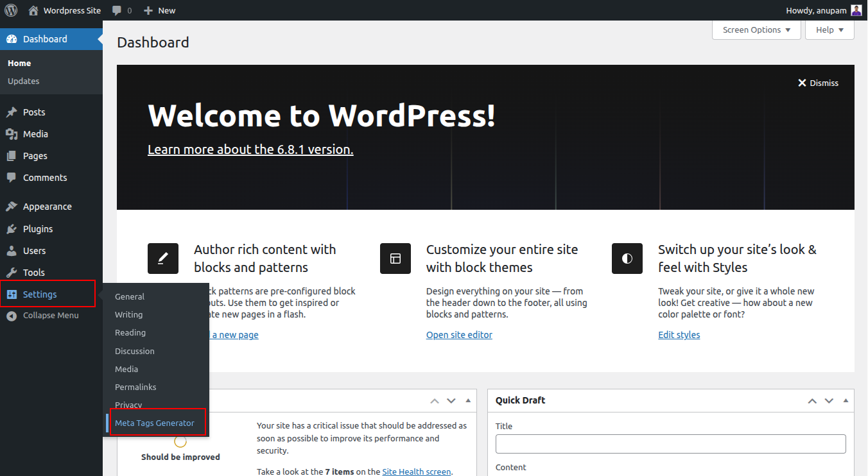The image size is (868, 476).
Task: Click the Dashboard menu label
Action: 45,39
